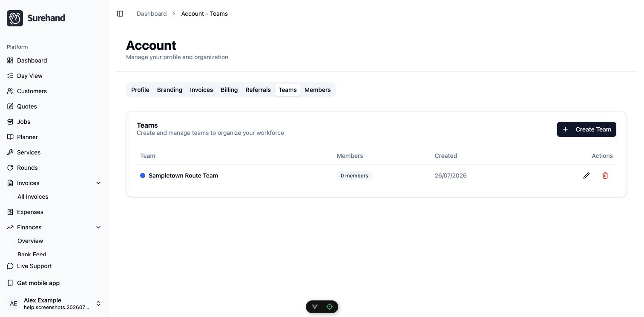Click the help.screenshots email text
Screen dimensions: 644x317
click(57, 307)
